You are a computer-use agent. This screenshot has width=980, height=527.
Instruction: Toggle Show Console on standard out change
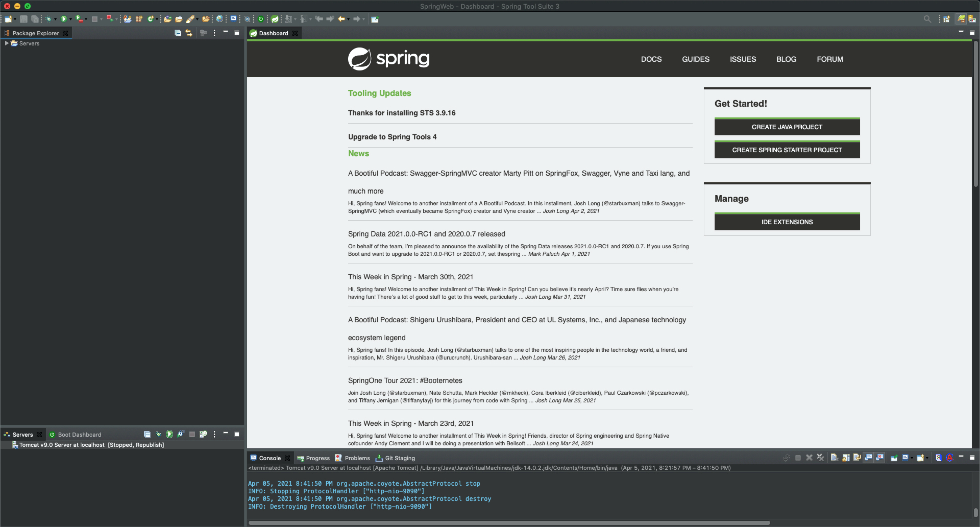(868, 458)
